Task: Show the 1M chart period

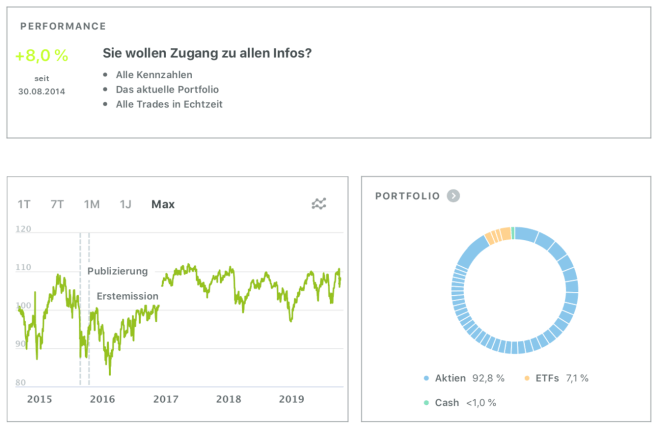Action: point(91,204)
